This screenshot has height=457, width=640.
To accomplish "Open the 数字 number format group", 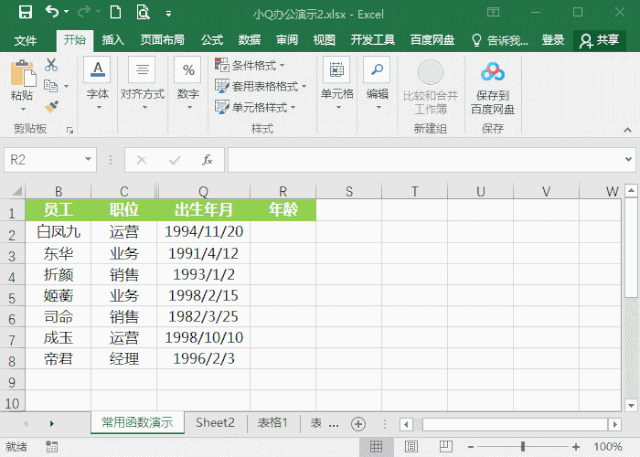I will [x=188, y=84].
